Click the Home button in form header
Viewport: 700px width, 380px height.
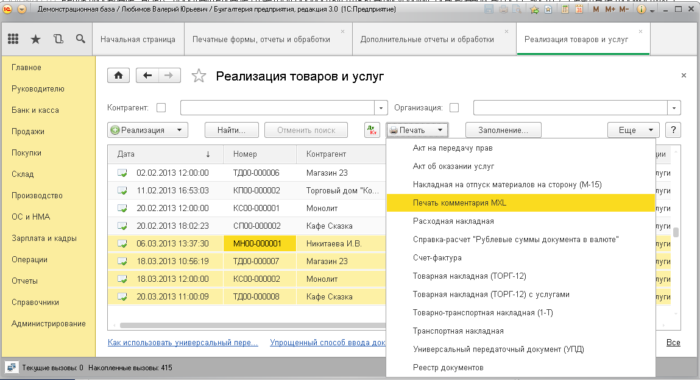pos(118,75)
